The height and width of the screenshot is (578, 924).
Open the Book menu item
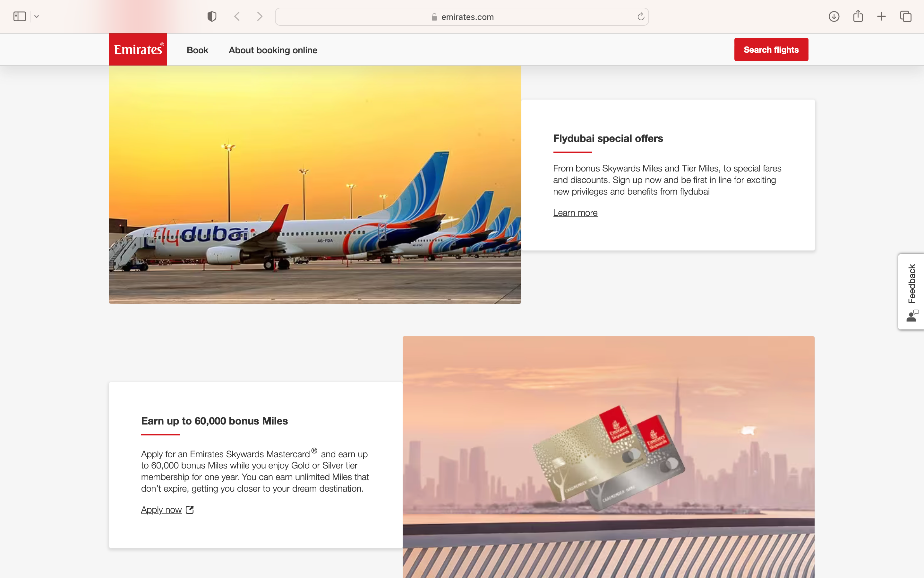pos(197,50)
